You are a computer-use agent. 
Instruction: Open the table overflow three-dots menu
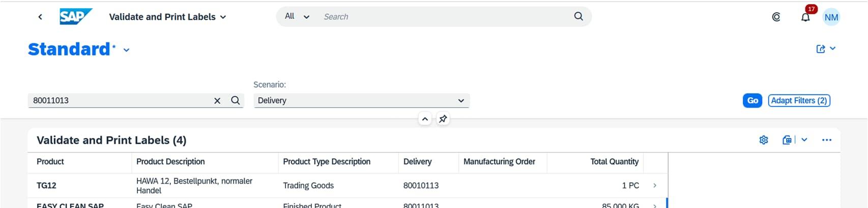pyautogui.click(x=827, y=140)
